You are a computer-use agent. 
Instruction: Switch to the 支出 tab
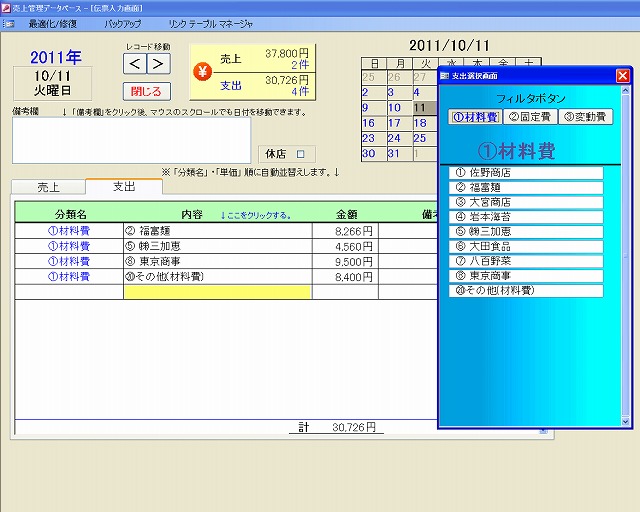coord(124,187)
